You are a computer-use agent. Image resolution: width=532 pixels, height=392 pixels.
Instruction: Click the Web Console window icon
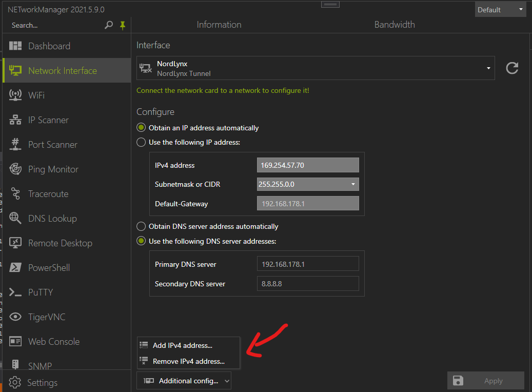coord(15,341)
